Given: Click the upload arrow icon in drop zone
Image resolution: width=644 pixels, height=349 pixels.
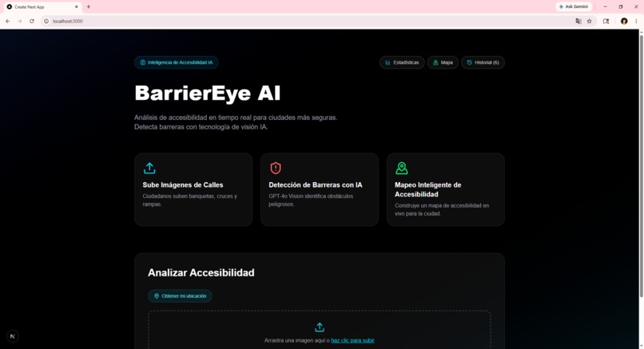Looking at the screenshot, I should tap(320, 327).
